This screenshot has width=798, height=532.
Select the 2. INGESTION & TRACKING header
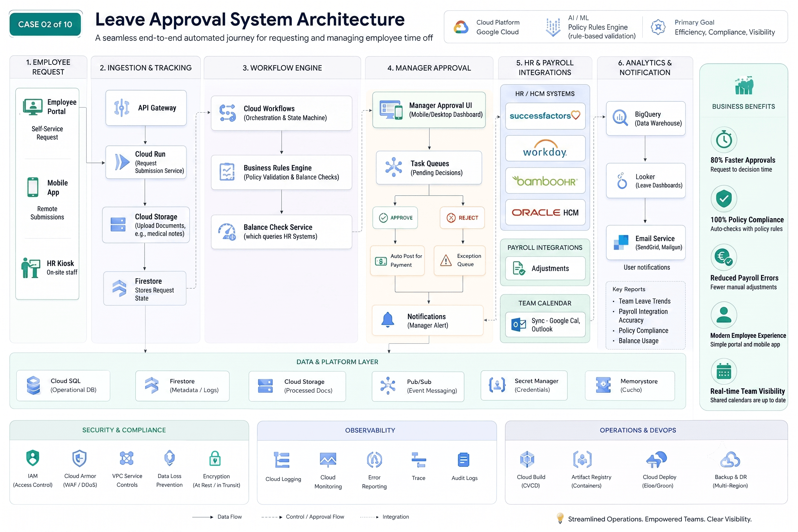coord(146,68)
